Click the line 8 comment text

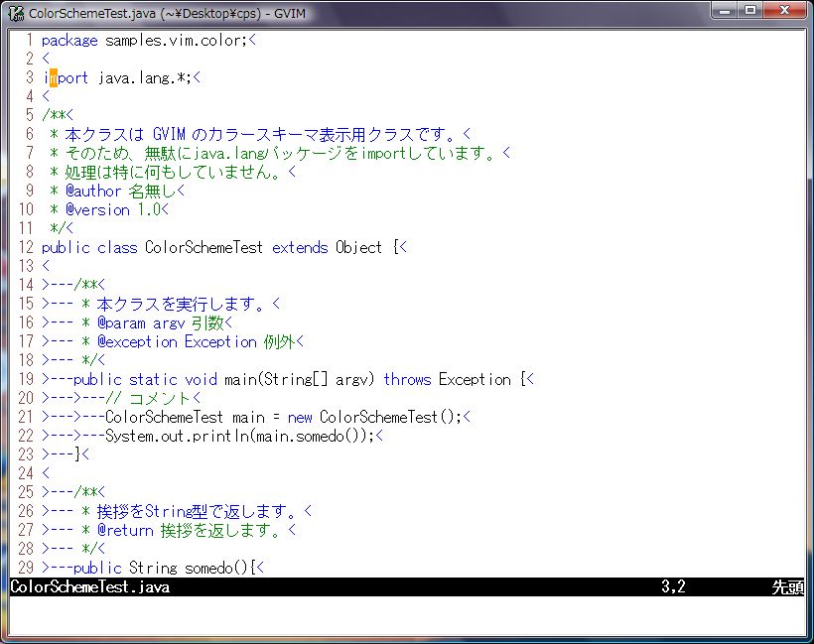pos(174,172)
